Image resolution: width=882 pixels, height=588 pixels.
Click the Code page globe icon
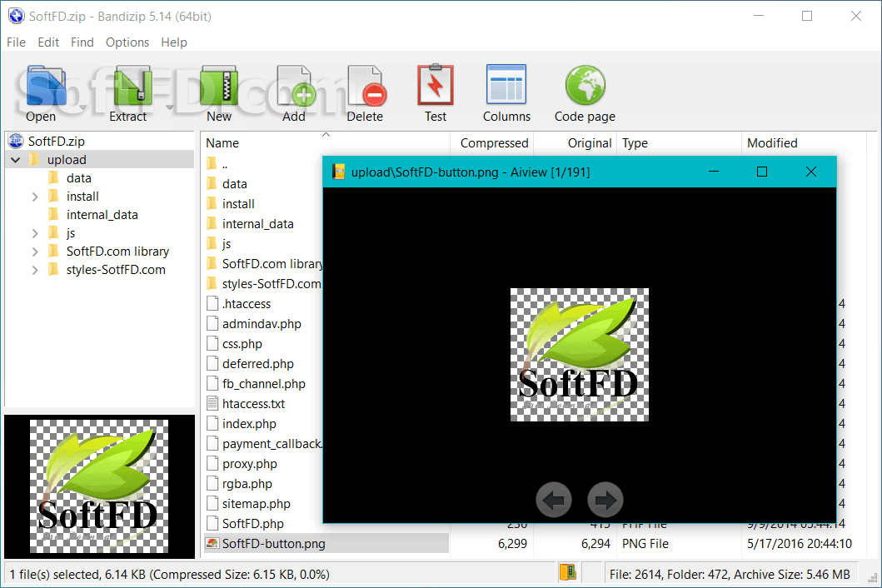pos(585,85)
